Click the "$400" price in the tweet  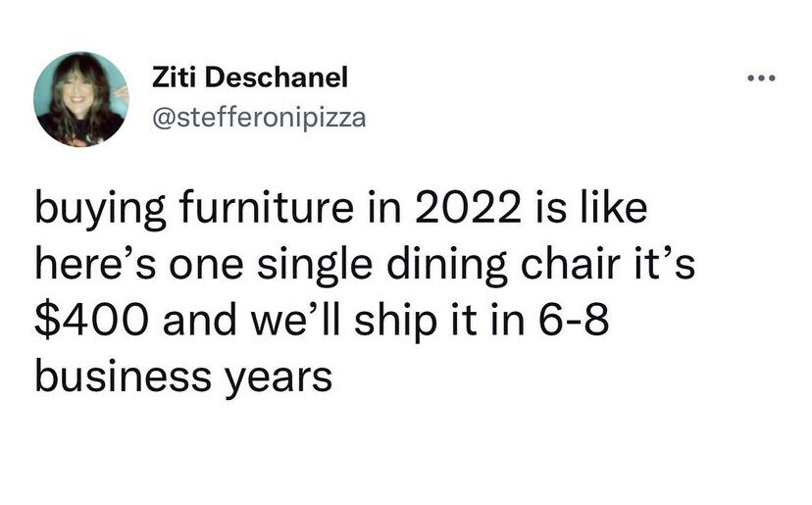tap(92, 320)
